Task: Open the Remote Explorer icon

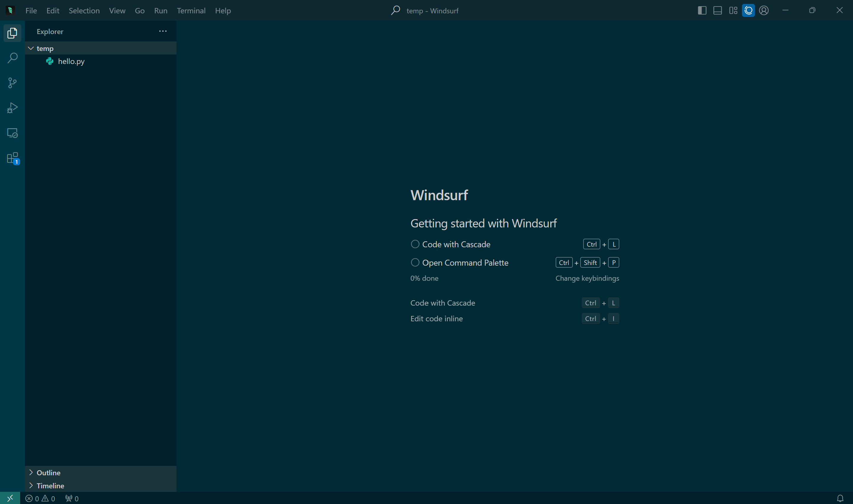Action: [12, 133]
